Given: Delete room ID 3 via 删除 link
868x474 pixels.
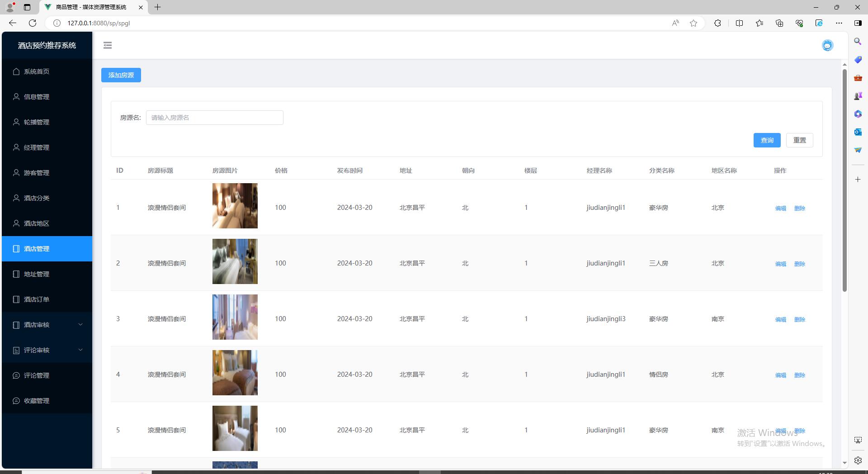Looking at the screenshot, I should point(799,319).
